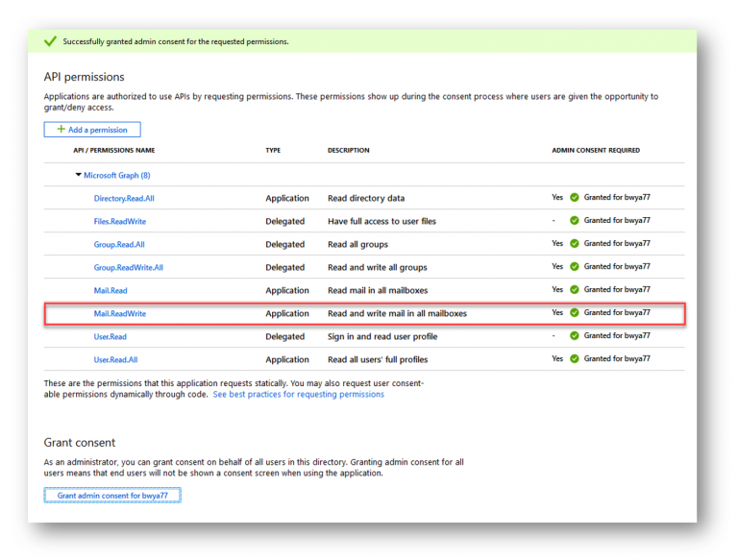738x560 pixels.
Task: Click the Add a permission button
Action: (x=92, y=130)
